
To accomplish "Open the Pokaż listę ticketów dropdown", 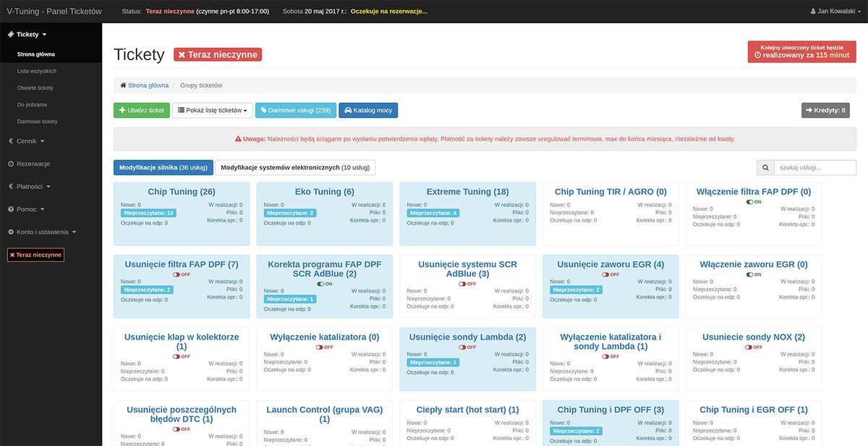I will (x=212, y=111).
